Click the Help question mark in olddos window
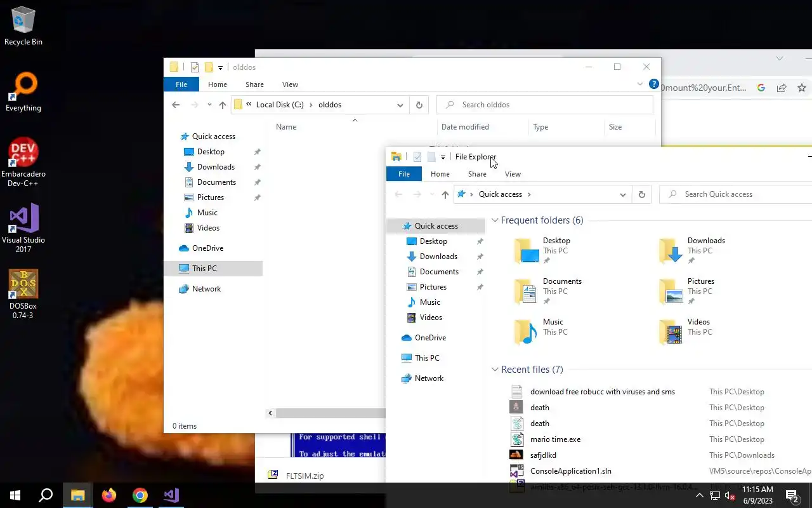812x508 pixels. pyautogui.click(x=654, y=84)
